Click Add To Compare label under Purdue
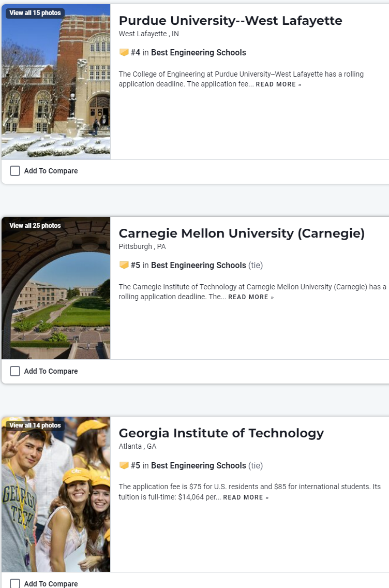This screenshot has width=389, height=588. [x=51, y=171]
